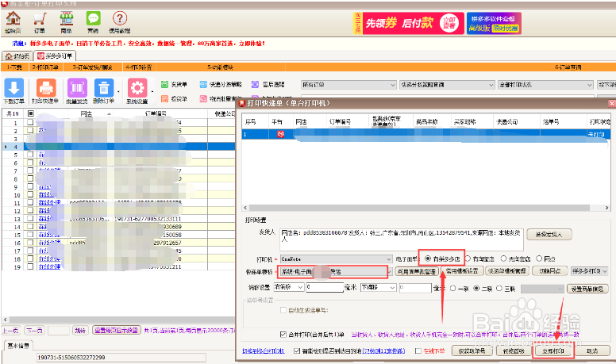Select the 有拼多多店 radio button
Viewport: 616px width, 364px height.
428,259
